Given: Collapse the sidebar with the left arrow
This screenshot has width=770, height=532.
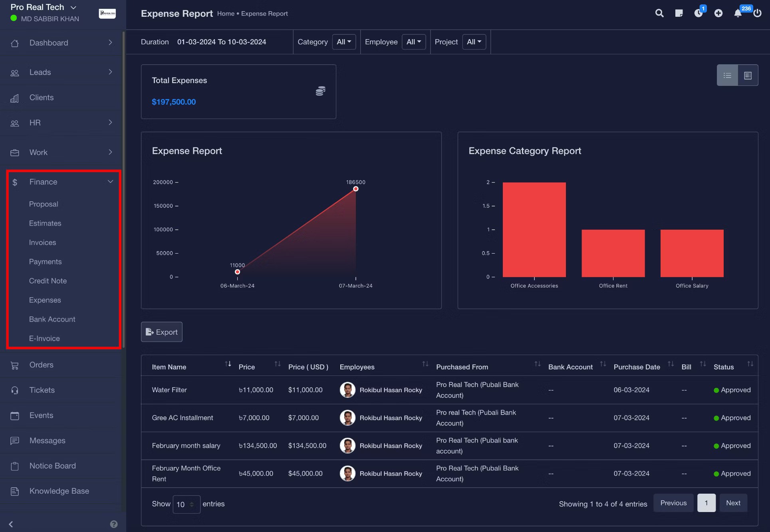Looking at the screenshot, I should coord(11,524).
